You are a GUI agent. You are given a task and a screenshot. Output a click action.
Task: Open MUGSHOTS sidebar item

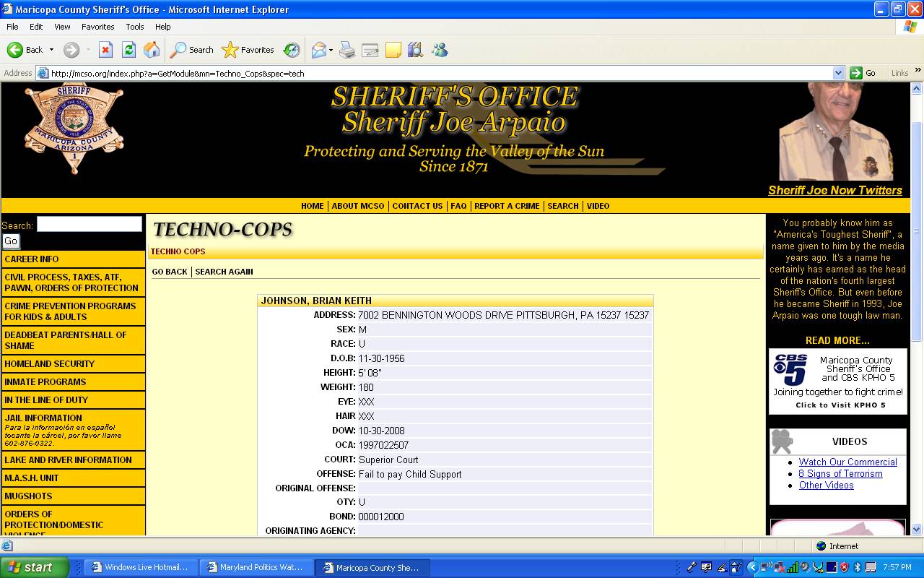tap(74, 496)
